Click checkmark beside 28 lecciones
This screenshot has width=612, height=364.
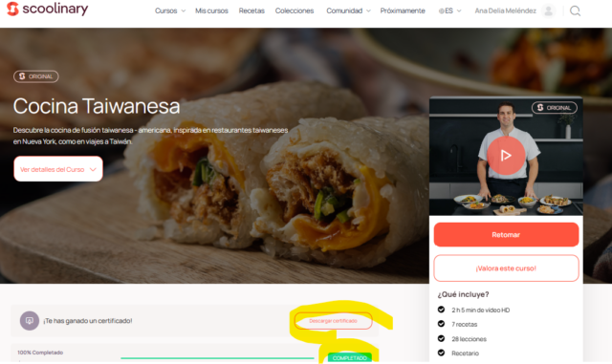point(441,338)
